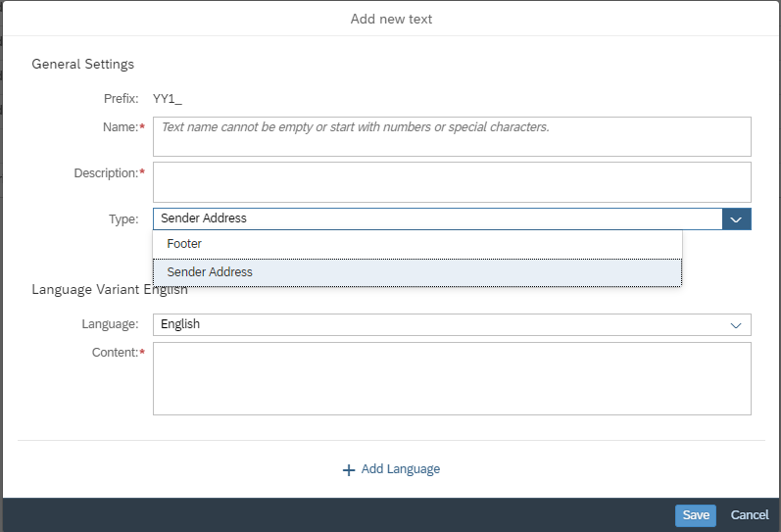
Task: Save the new text
Action: [x=696, y=515]
